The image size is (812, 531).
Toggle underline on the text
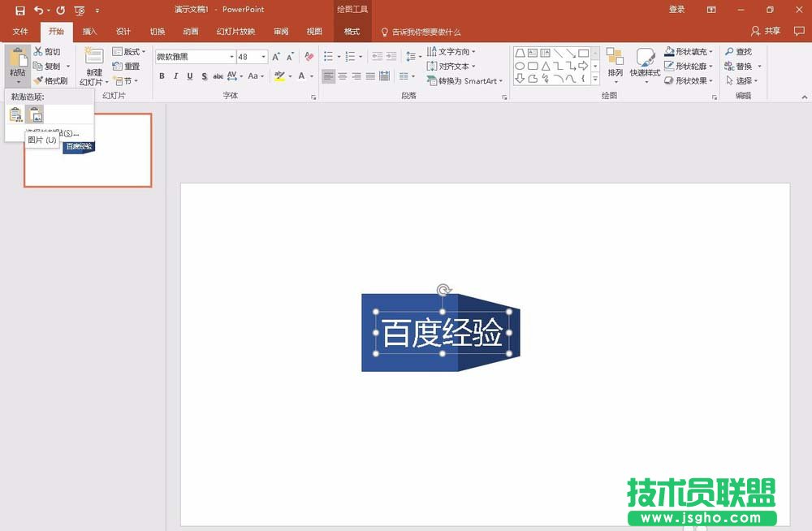pyautogui.click(x=189, y=76)
